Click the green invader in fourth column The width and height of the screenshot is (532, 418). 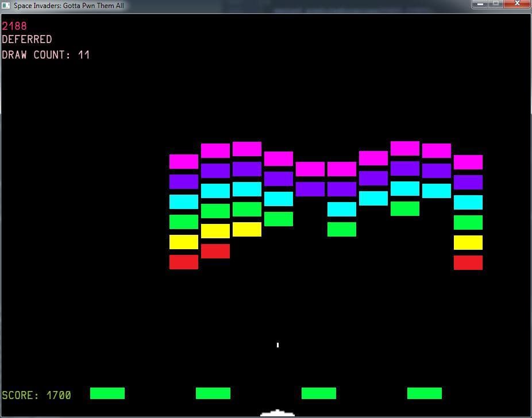[278, 219]
